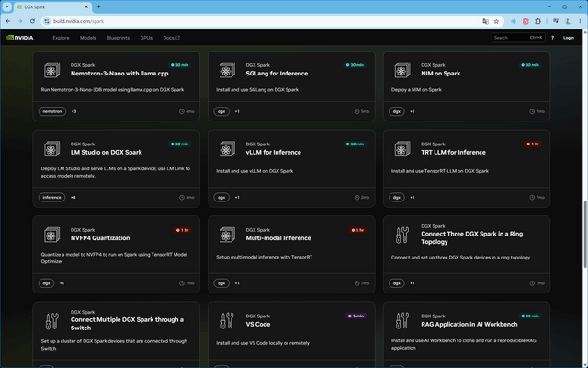This screenshot has width=588, height=368.
Task: Click the vLLM for Inference card icon
Action: pyautogui.click(x=227, y=149)
